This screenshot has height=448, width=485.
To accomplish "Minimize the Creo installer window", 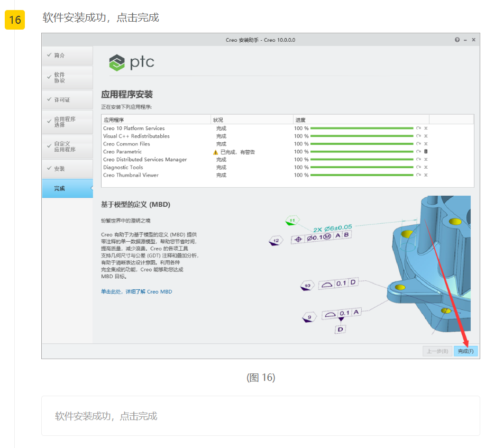I will coord(465,40).
